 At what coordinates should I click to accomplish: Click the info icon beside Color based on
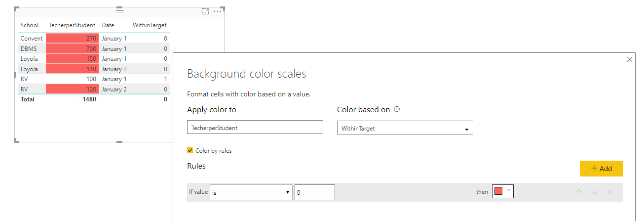tap(397, 109)
